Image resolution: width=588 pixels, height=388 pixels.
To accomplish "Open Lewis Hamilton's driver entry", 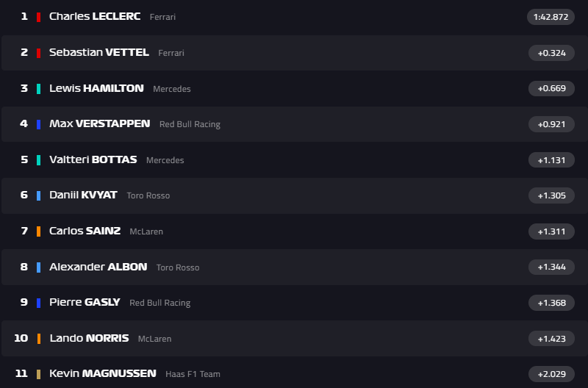I will coord(96,88).
